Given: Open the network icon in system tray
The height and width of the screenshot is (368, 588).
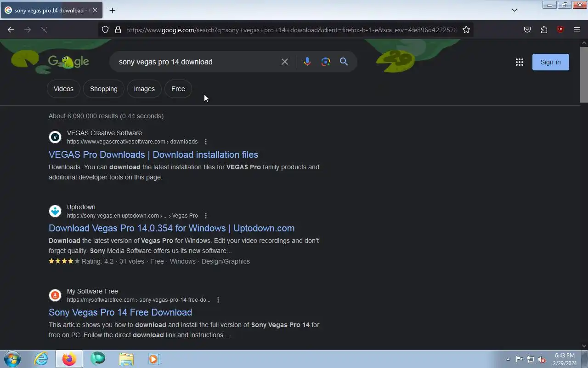Looking at the screenshot, I should point(531,359).
